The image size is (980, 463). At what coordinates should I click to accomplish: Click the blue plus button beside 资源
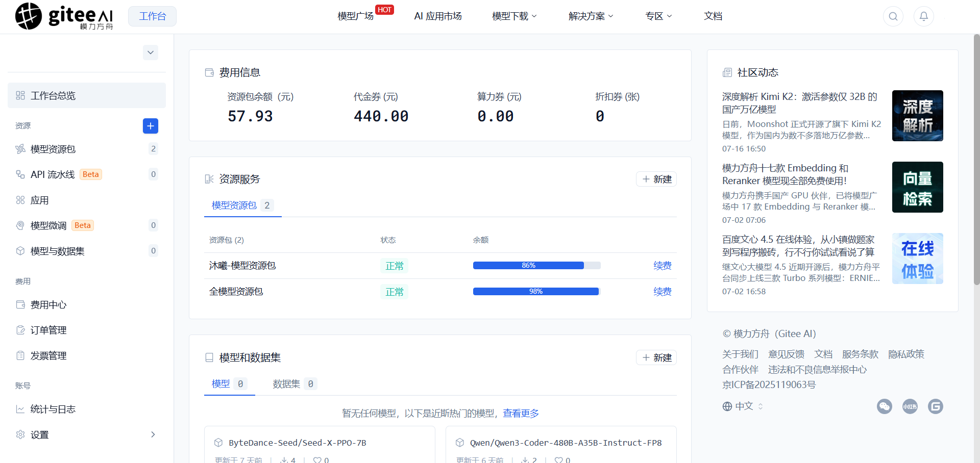(x=151, y=126)
